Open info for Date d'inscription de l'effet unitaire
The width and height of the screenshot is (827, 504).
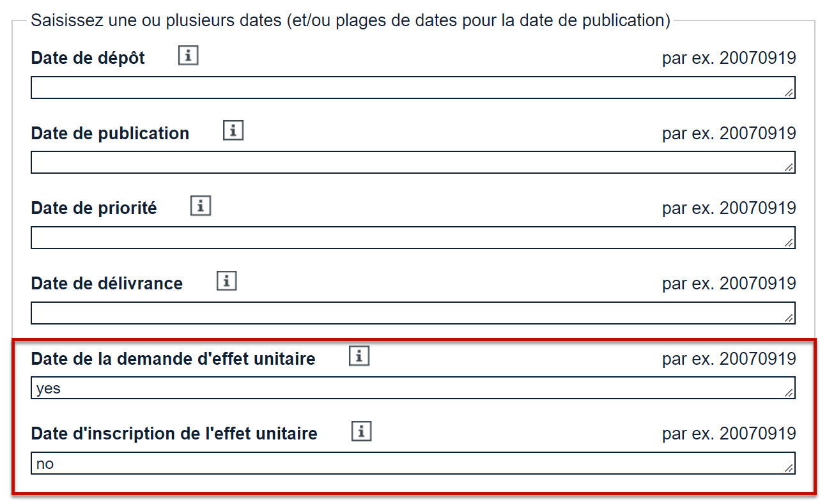361,432
